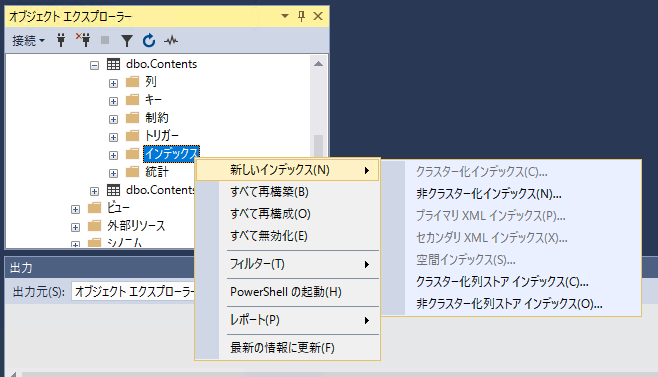Toggle auto-hide pin of Object Explorer
The image size is (658, 377).
pos(301,16)
